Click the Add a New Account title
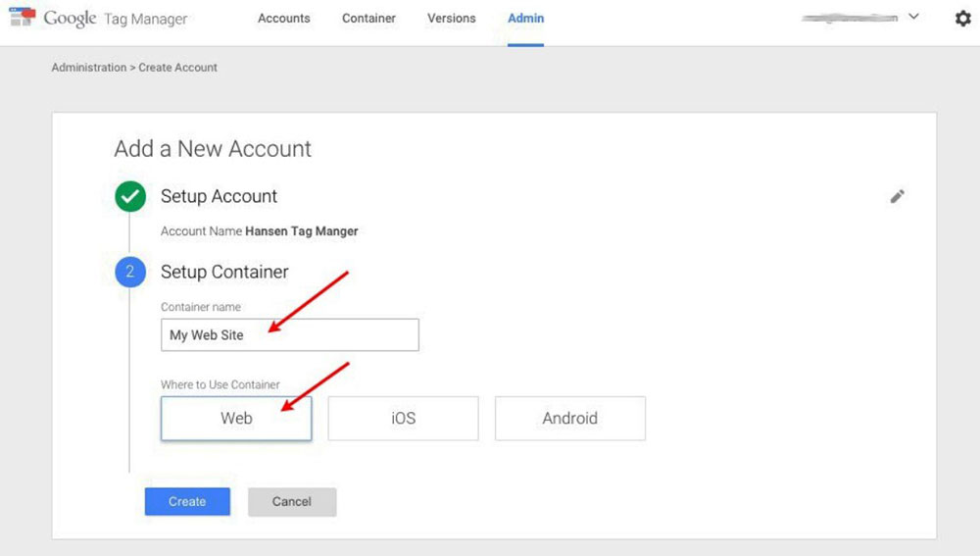The image size is (980, 556). click(x=213, y=149)
